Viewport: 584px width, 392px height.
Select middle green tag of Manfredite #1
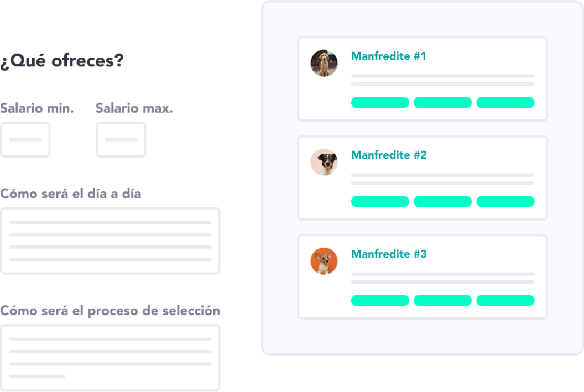pyautogui.click(x=442, y=102)
